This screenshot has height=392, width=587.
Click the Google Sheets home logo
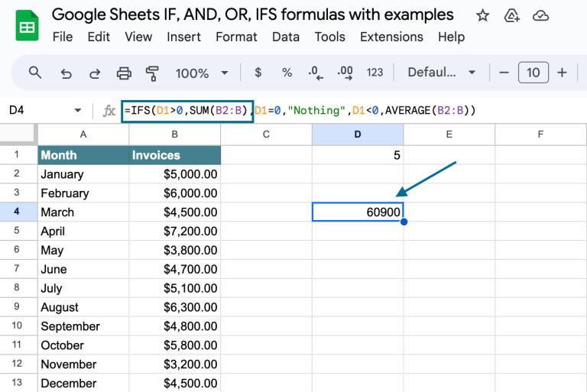click(28, 26)
